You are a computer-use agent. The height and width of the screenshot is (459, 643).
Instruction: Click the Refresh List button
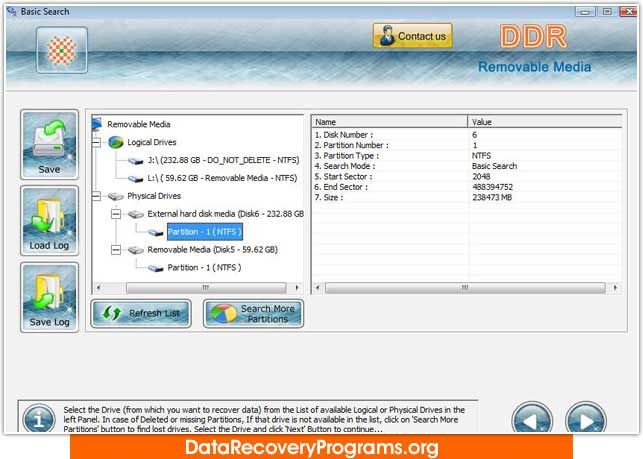[x=141, y=313]
